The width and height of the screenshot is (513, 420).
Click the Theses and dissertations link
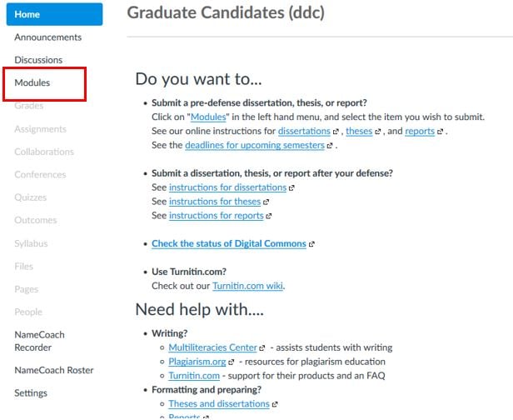pyautogui.click(x=219, y=404)
